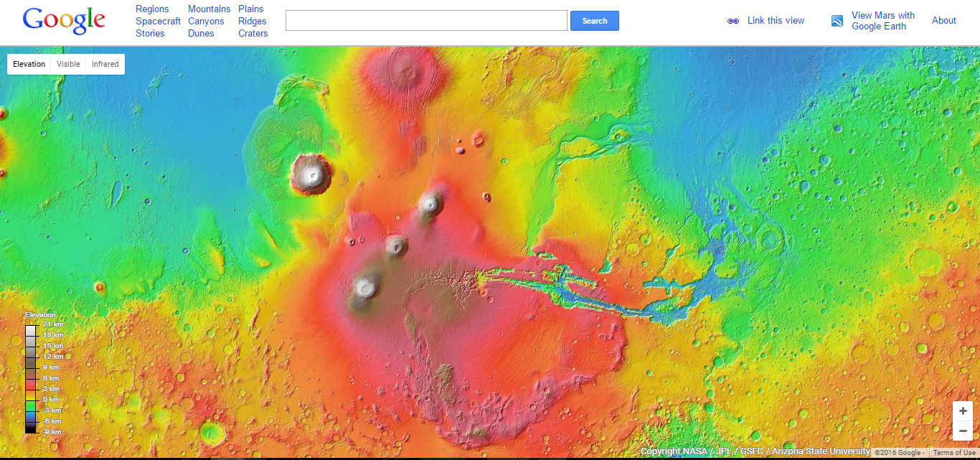Open the Spacecraft category link
The image size is (980, 460).
pos(158,22)
